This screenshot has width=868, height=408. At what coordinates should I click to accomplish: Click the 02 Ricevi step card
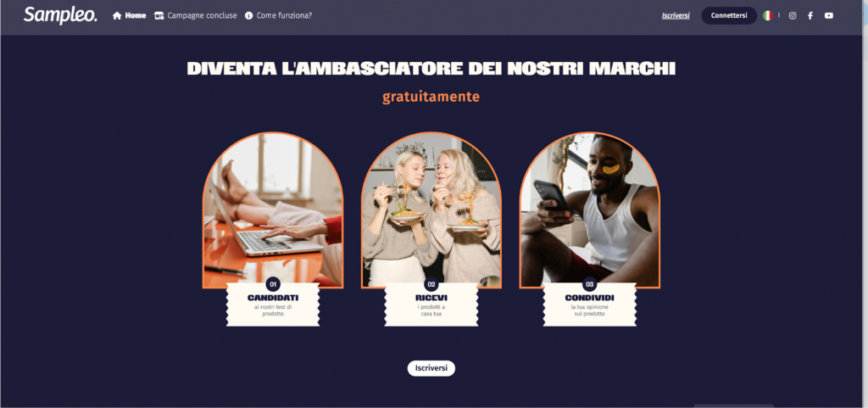click(x=431, y=304)
